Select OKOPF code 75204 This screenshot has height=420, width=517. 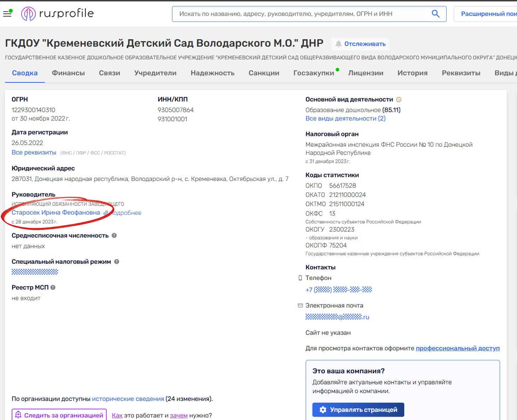click(x=338, y=245)
